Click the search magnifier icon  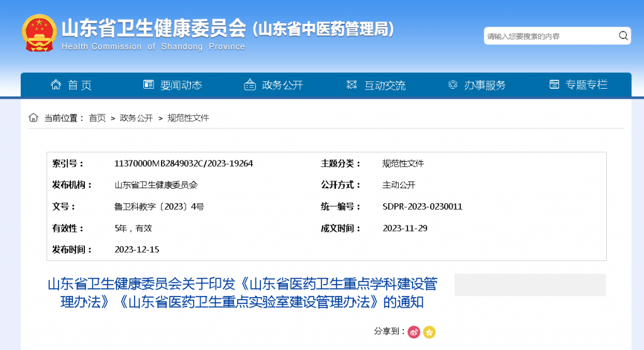[623, 36]
